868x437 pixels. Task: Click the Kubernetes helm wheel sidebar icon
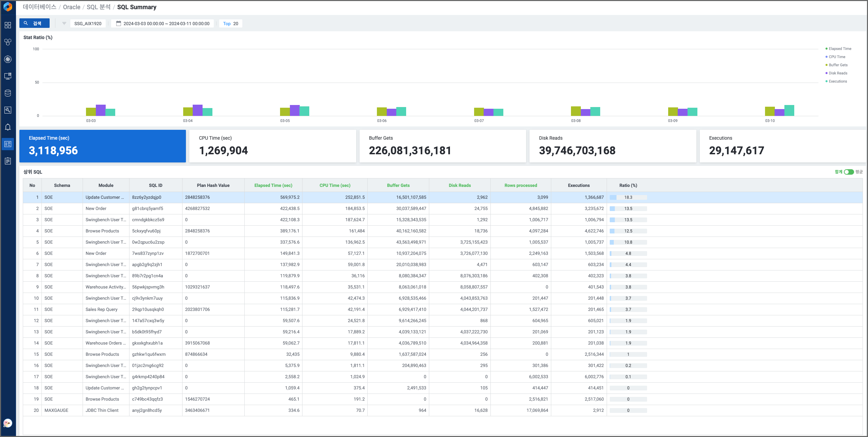pyautogui.click(x=8, y=59)
